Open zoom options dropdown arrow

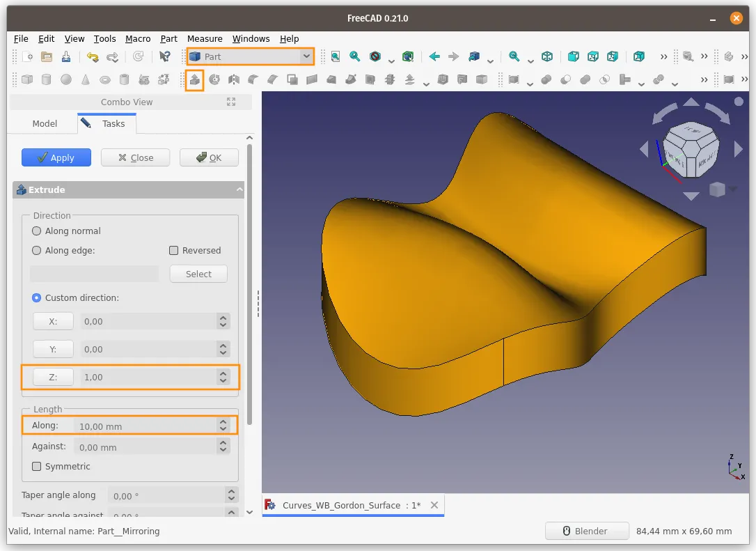click(530, 61)
